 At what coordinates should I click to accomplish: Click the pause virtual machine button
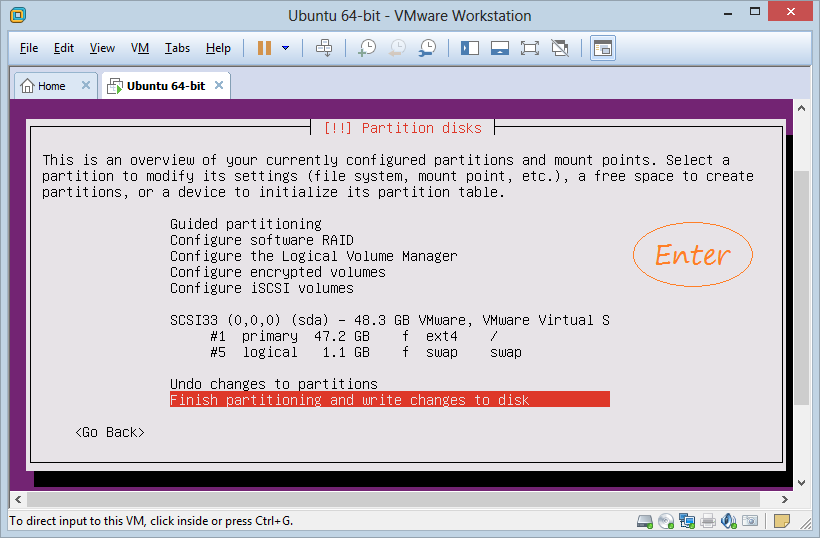coord(264,48)
